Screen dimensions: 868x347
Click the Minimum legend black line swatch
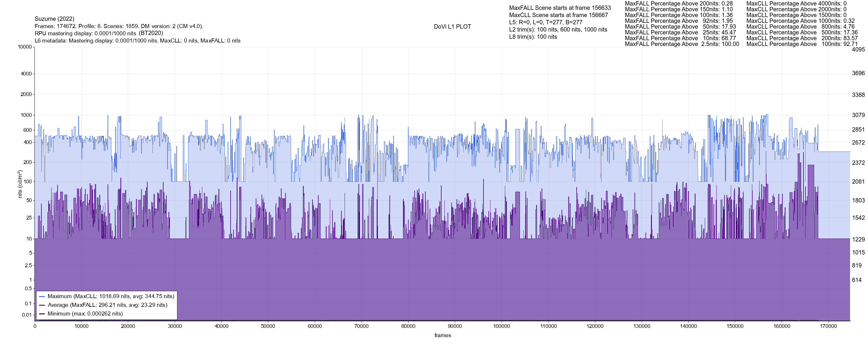point(42,314)
